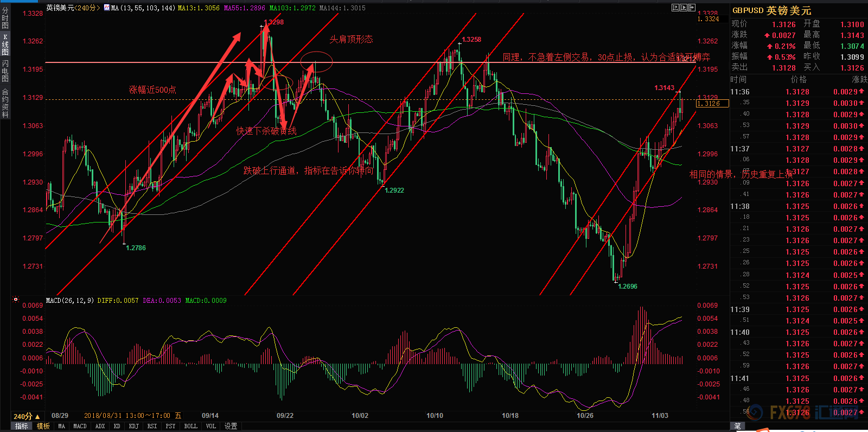The height and width of the screenshot is (432, 868).
Task: Click the 涨幅 value 0.21%
Action: [784, 46]
